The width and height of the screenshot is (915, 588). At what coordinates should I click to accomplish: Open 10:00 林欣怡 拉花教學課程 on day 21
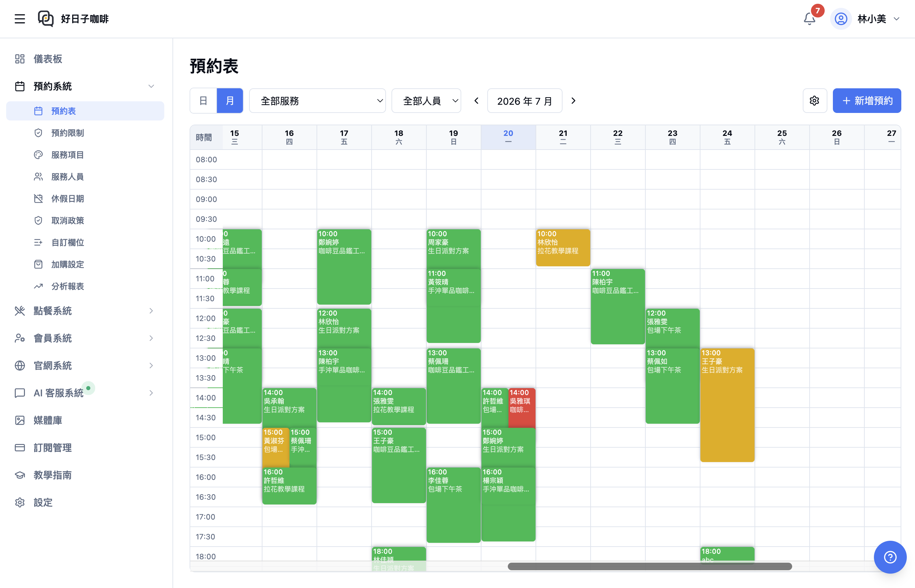pos(563,247)
